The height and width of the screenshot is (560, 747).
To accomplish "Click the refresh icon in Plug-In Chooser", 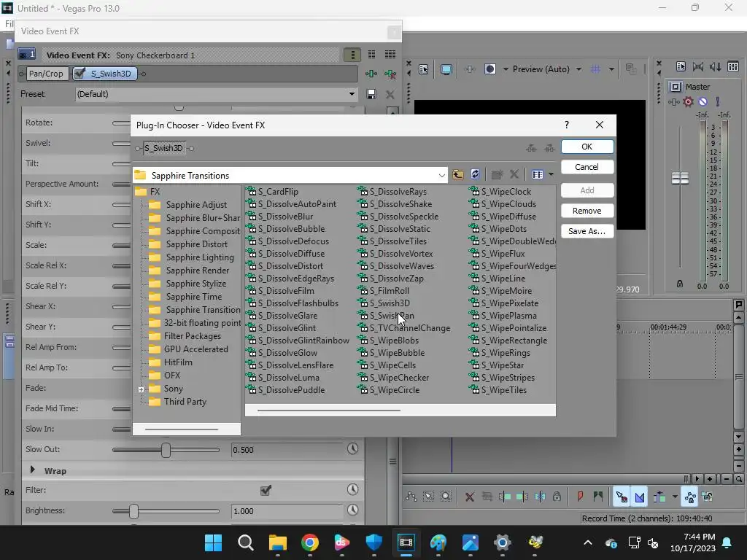I will tap(475, 174).
